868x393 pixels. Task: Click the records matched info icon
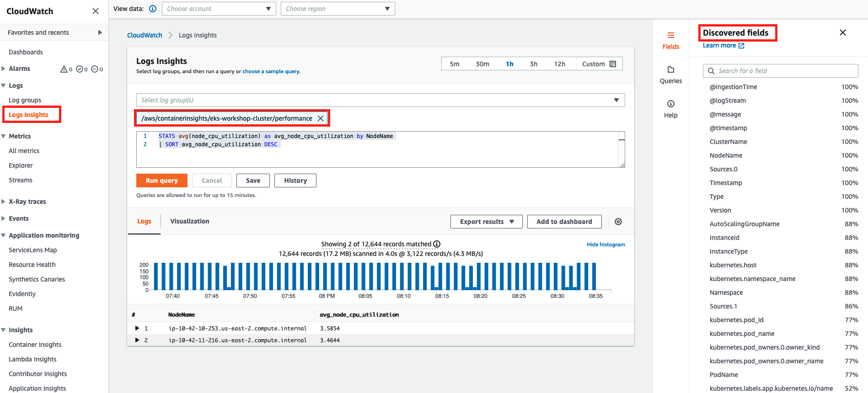tap(437, 244)
